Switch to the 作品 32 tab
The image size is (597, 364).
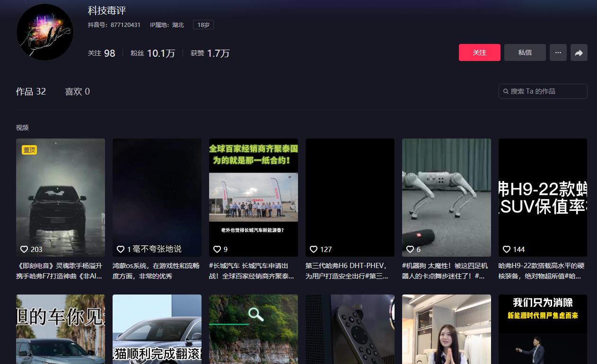click(31, 91)
